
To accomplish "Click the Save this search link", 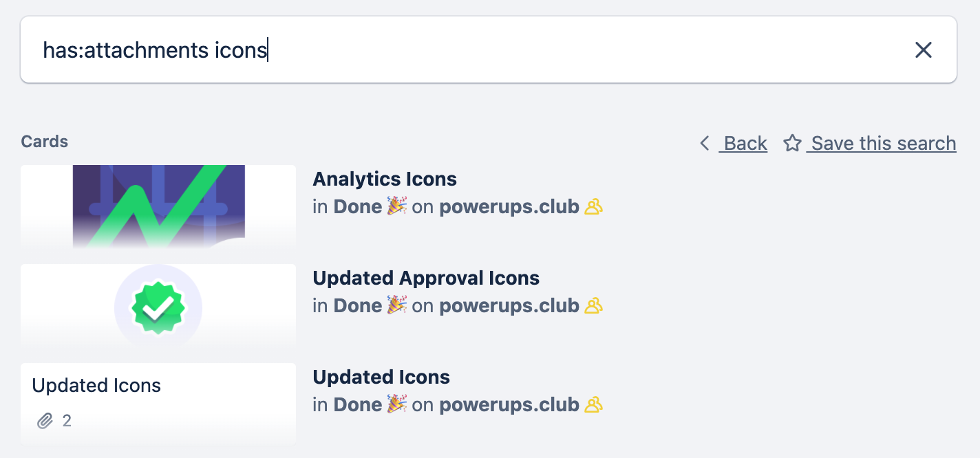I will click(x=882, y=143).
